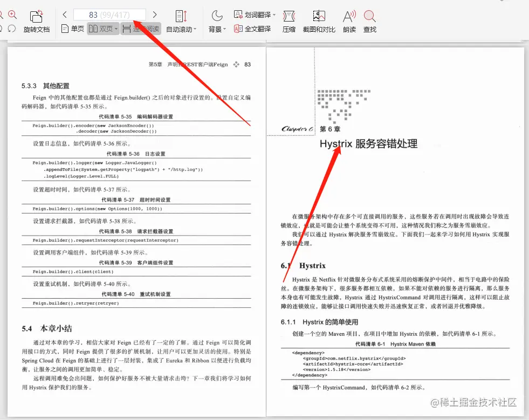
Task: Click caption 代码清单 5-36 日志设置
Action: click(x=136, y=154)
